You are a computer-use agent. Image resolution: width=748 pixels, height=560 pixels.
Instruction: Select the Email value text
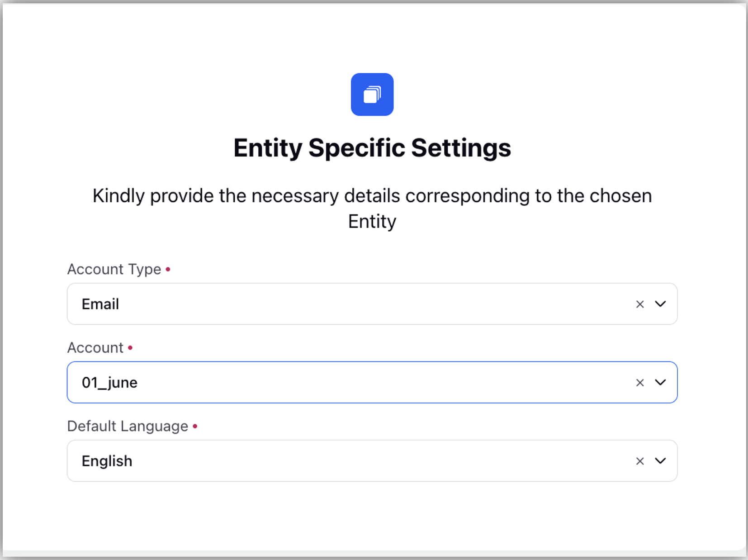coord(100,304)
